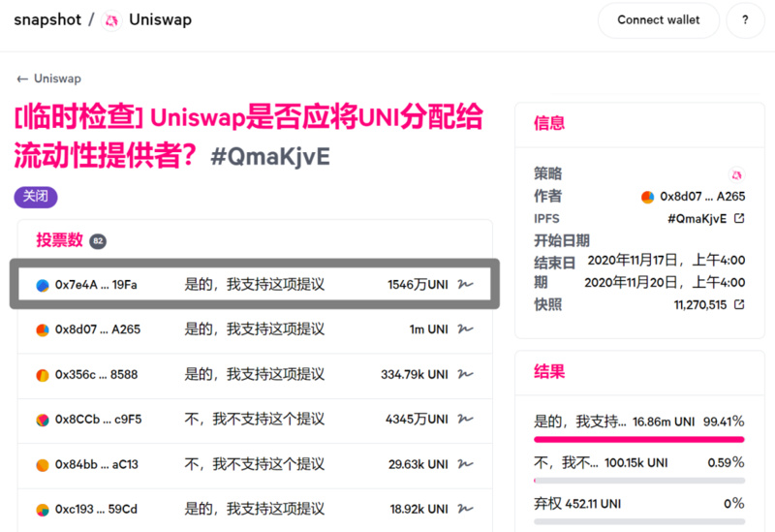
Task: Open the help question mark button
Action: coord(745,20)
